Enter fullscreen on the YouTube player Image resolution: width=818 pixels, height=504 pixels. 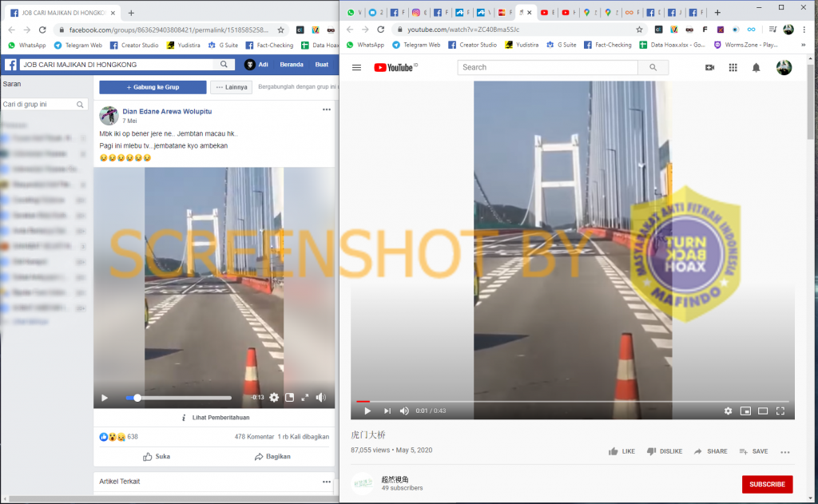coord(780,411)
